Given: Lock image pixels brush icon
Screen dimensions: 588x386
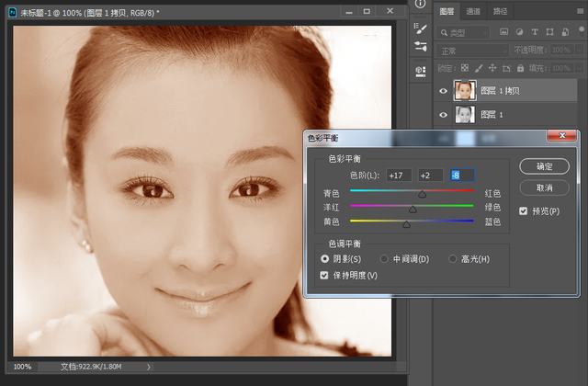Looking at the screenshot, I should point(479,68).
